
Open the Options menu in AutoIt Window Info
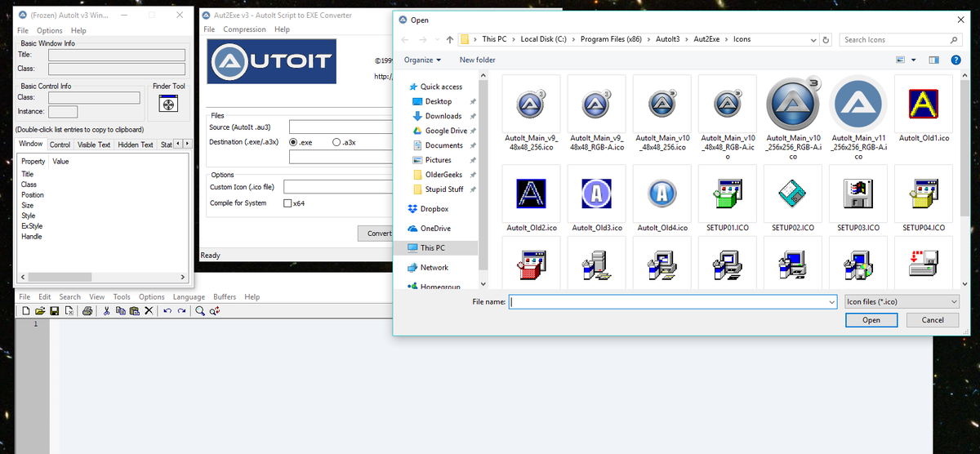click(50, 30)
